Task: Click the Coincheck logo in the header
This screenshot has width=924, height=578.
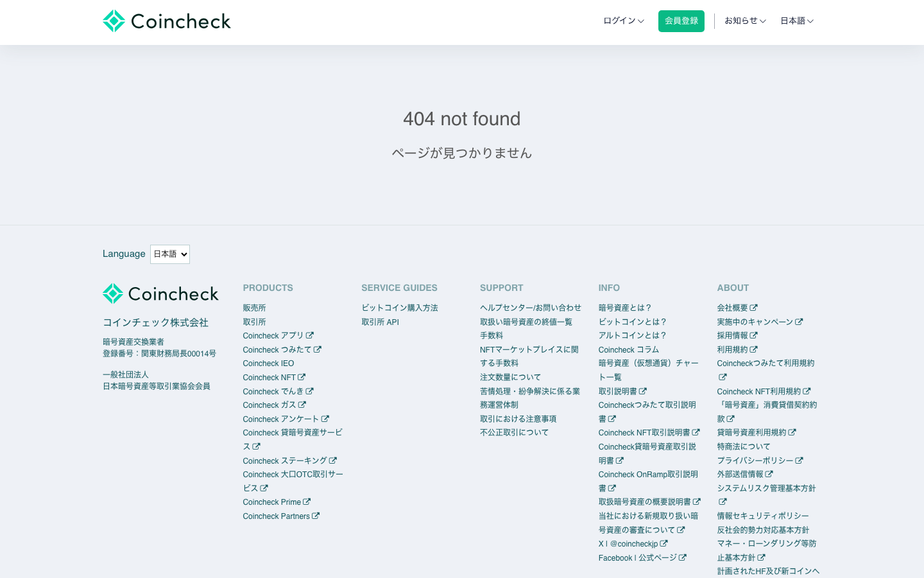Action: 167,21
